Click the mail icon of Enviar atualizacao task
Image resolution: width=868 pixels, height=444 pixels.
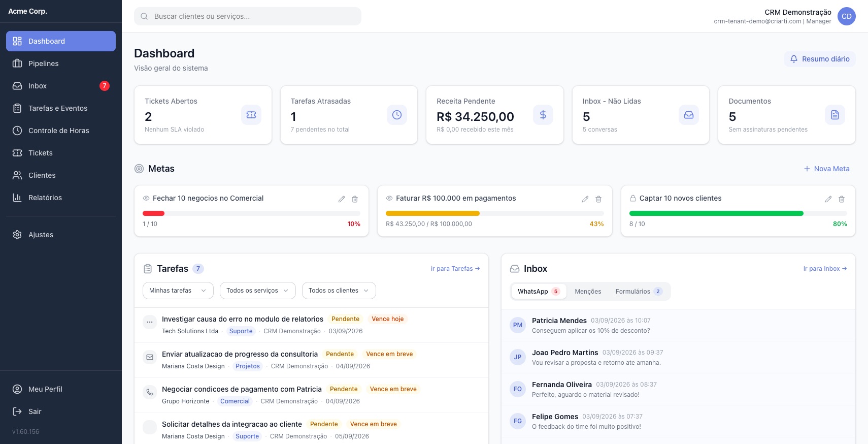click(x=150, y=357)
